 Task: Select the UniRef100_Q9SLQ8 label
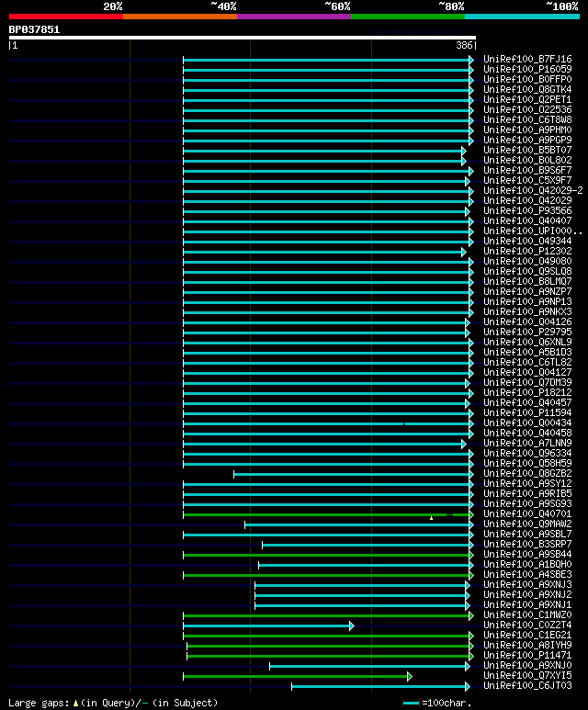coord(527,271)
